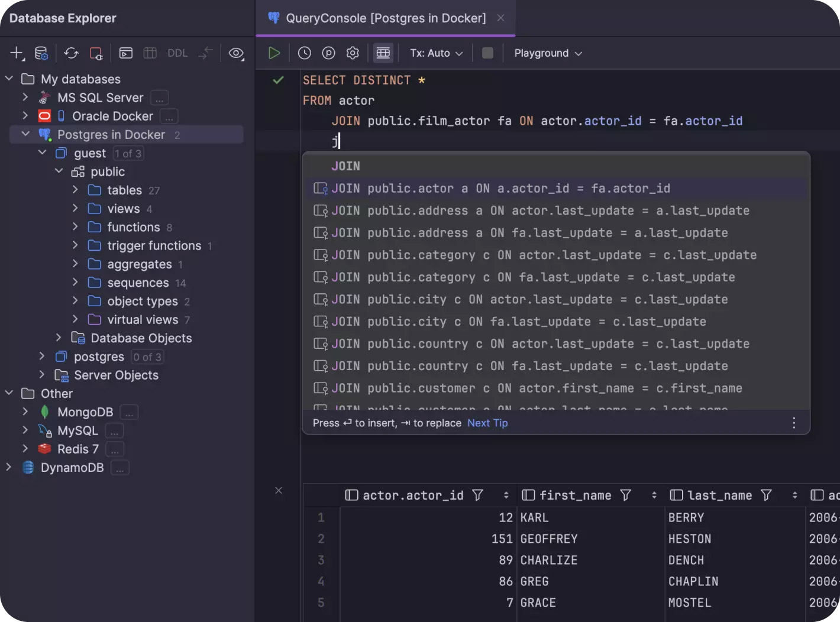Click the Stop (cancel) square icon

487,53
